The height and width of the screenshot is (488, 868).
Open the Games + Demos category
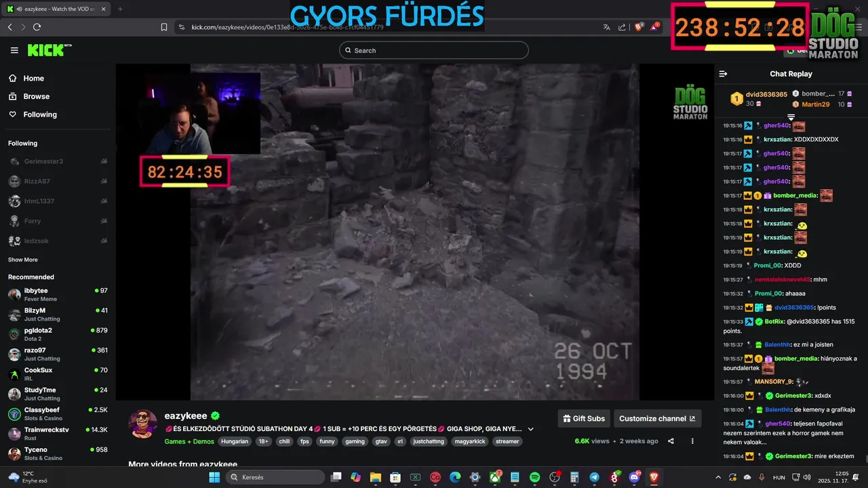pos(189,441)
